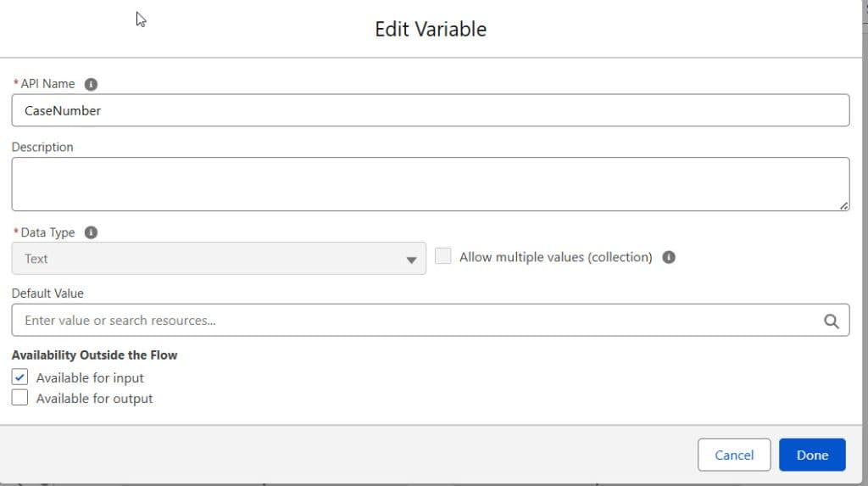Click the Data Type info icon
This screenshot has width=868, height=486.
(x=91, y=232)
